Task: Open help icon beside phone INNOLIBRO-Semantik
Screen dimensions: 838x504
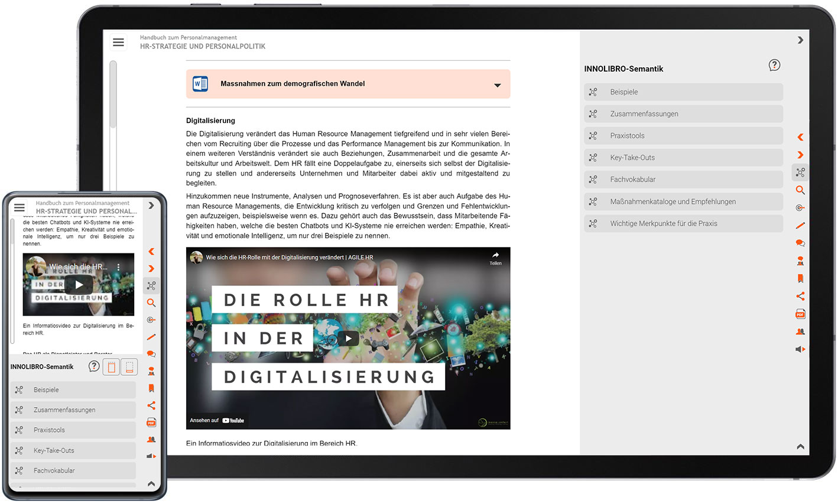Action: coord(94,366)
